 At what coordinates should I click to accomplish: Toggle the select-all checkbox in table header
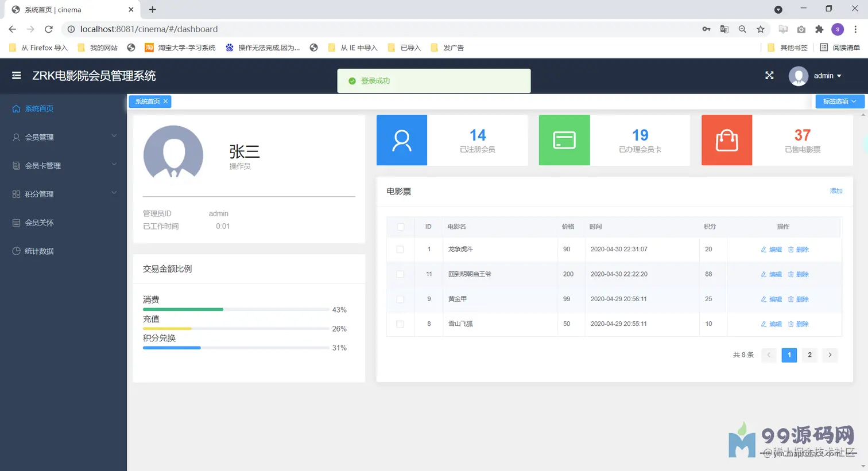pos(401,227)
